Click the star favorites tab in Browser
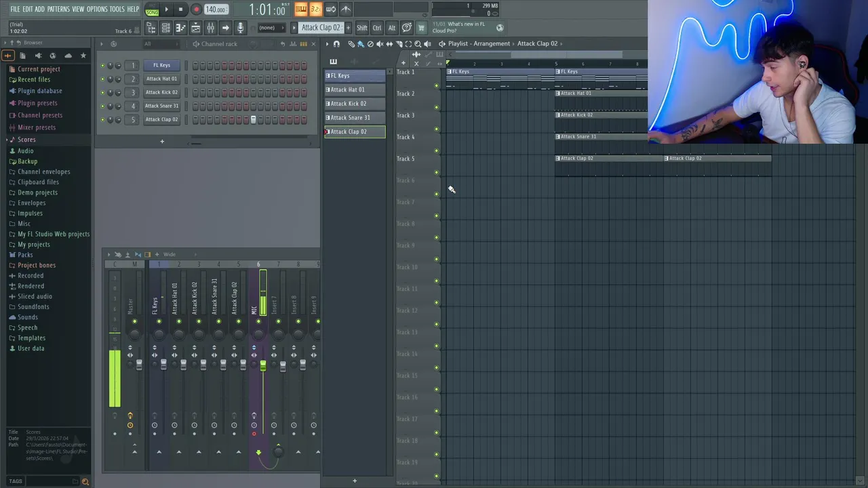The image size is (868, 488). click(83, 56)
